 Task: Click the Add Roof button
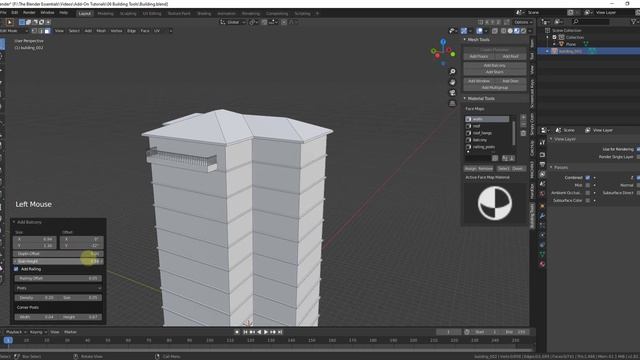coord(510,56)
